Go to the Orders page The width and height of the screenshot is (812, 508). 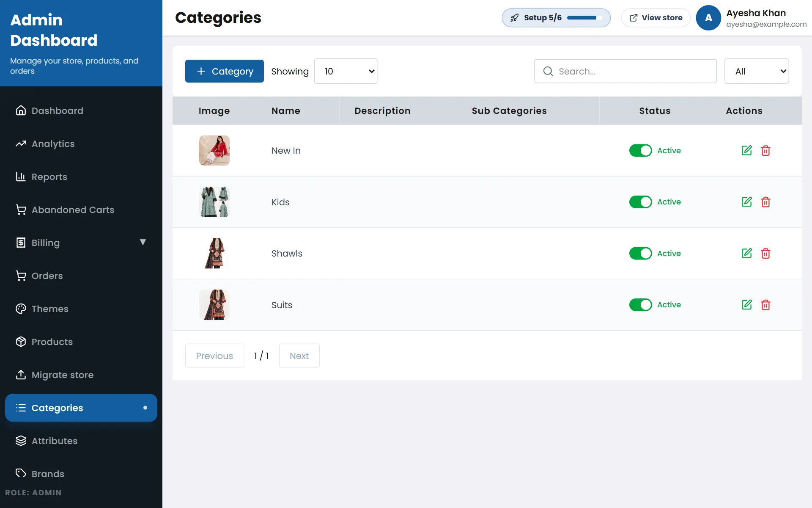[x=81, y=276]
